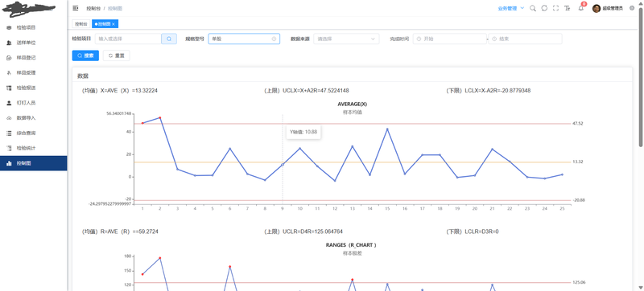Close the 控制图 tab
Viewport: 644px width, 291px height.
tap(114, 24)
